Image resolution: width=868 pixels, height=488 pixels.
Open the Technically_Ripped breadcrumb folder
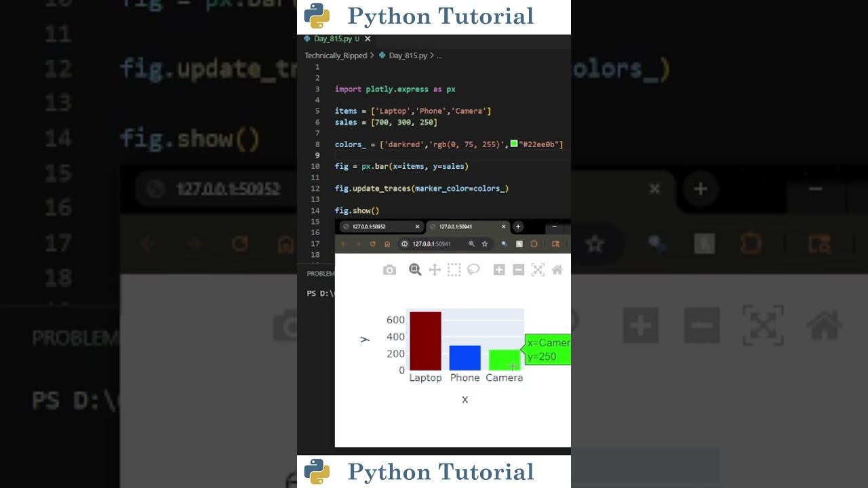click(336, 56)
